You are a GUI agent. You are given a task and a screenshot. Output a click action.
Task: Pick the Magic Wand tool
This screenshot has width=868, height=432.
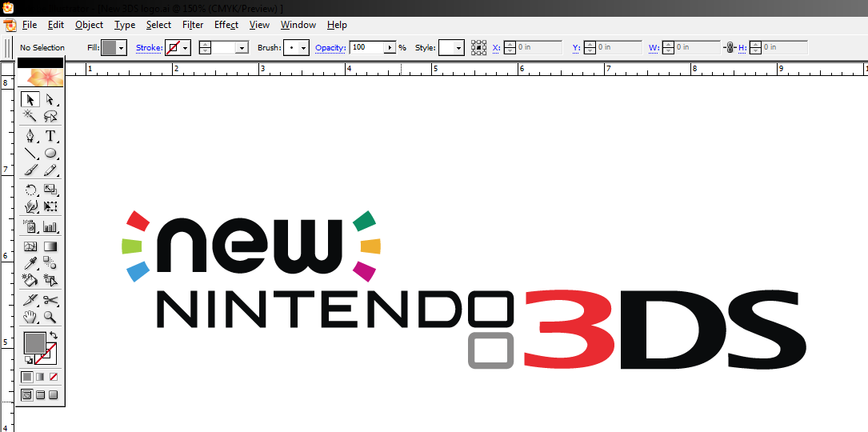[x=30, y=117]
